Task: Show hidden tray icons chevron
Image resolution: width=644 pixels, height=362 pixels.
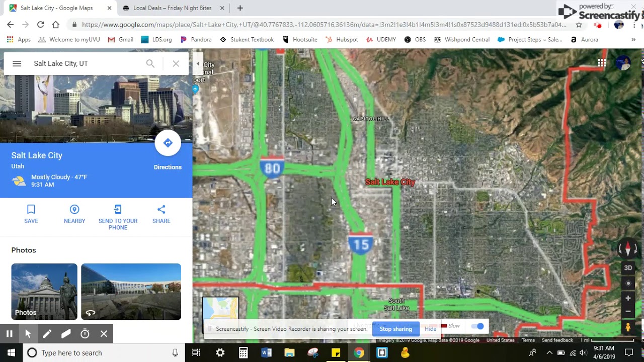Action: click(x=549, y=353)
